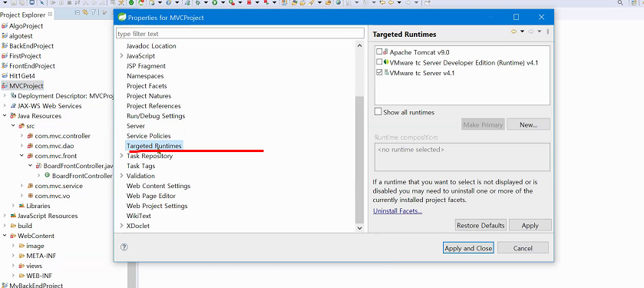Click the Make Primary button

pyautogui.click(x=483, y=124)
